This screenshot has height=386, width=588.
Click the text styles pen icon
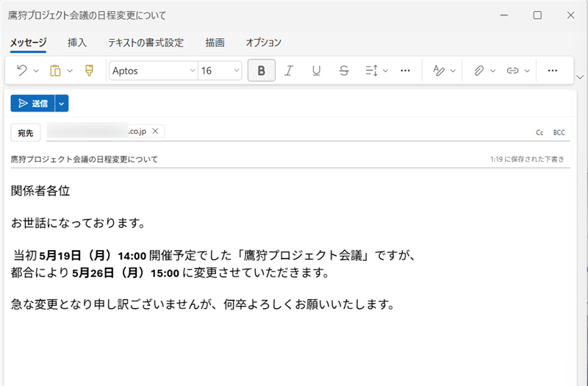(x=439, y=71)
